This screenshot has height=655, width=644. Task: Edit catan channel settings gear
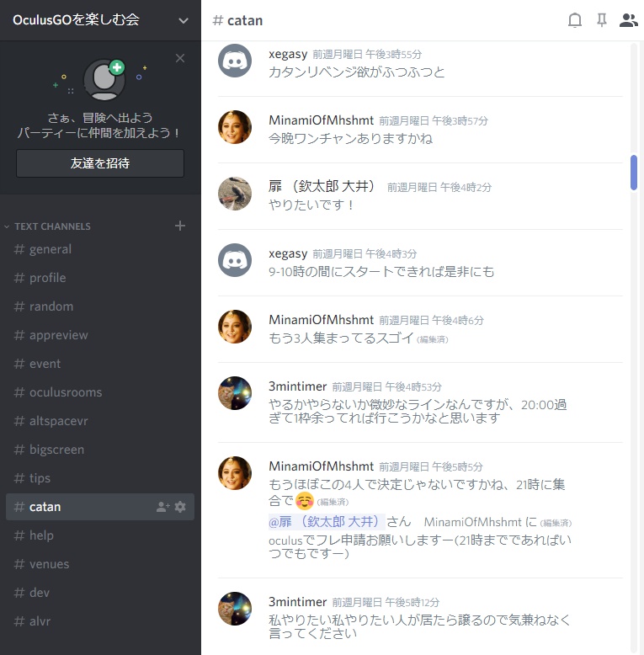tap(180, 507)
